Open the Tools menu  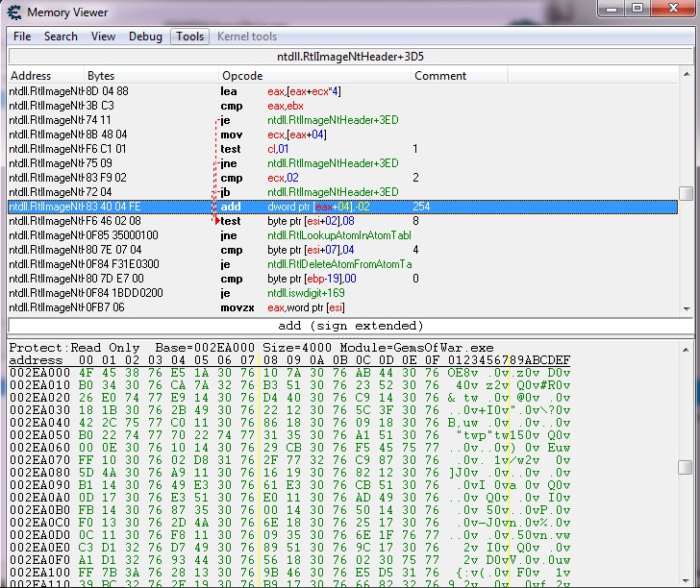tap(189, 37)
